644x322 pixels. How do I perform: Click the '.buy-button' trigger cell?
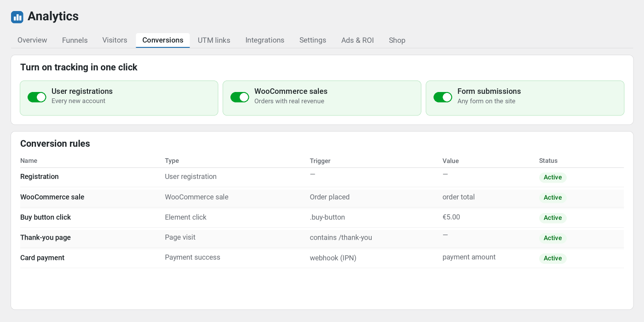click(x=328, y=217)
